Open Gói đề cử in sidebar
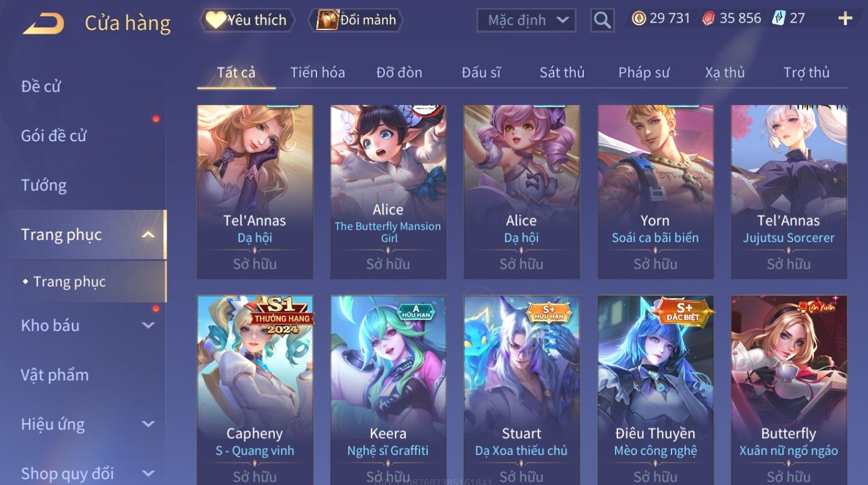Screen dimensions: 868x485 54,136
